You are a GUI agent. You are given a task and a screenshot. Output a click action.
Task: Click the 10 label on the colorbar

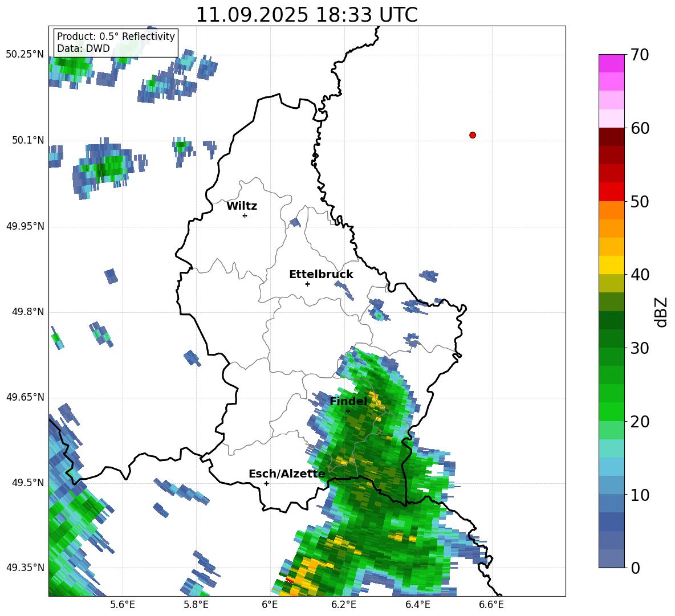(639, 495)
